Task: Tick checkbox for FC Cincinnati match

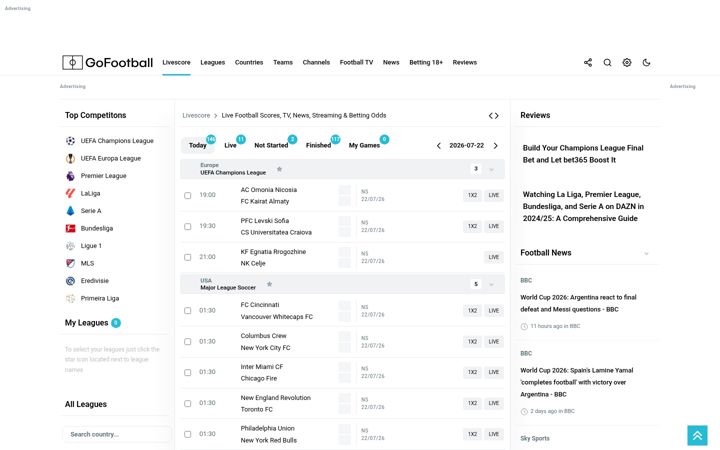Action: pos(187,311)
